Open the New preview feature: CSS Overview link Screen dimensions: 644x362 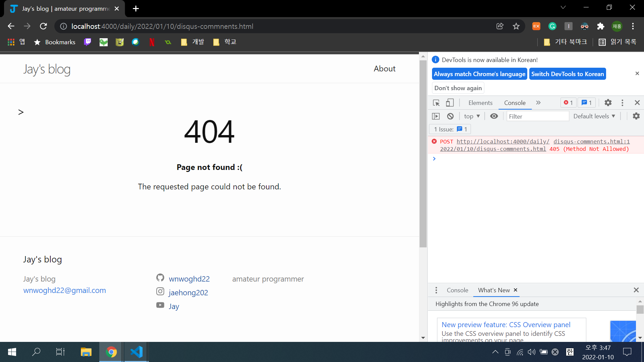[x=506, y=324]
